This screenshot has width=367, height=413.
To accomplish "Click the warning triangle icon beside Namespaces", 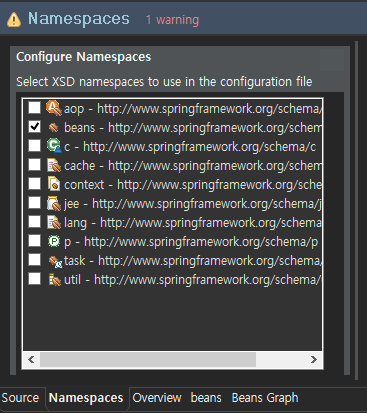I will pos(14,20).
